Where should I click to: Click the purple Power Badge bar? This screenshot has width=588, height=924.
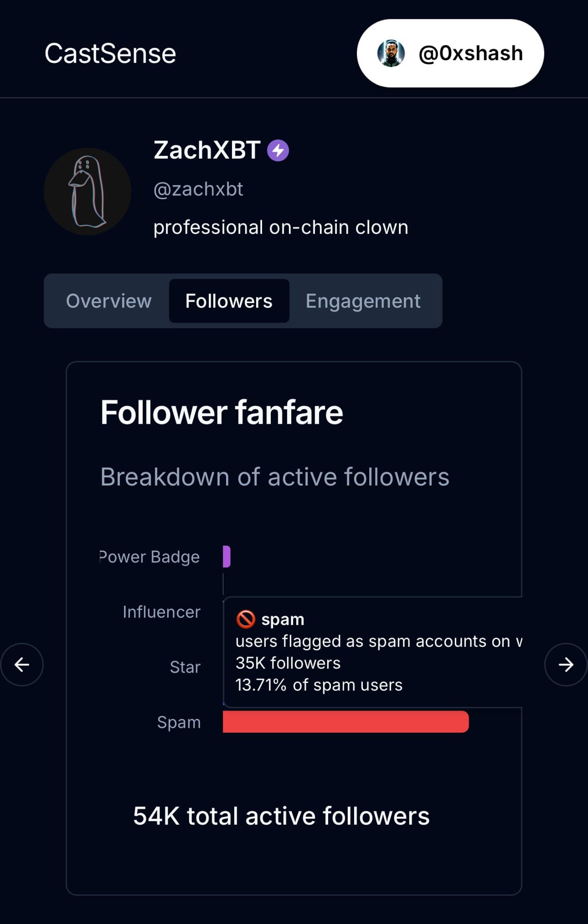click(x=227, y=556)
